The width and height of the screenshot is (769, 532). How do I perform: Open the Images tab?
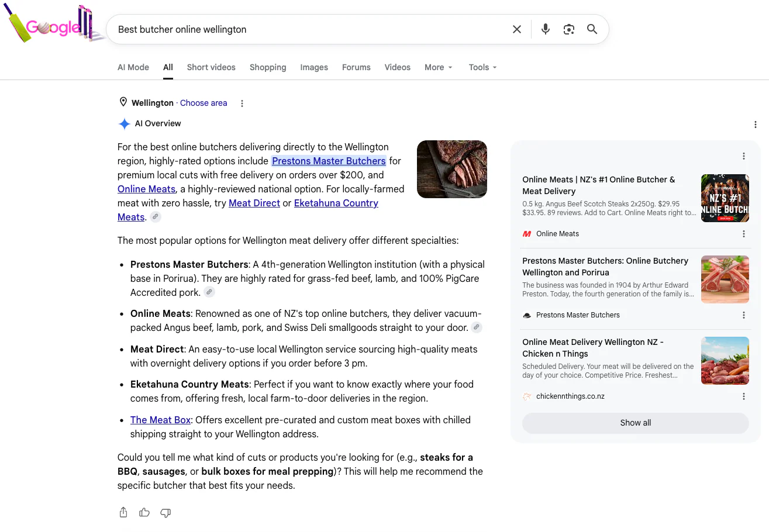point(314,67)
